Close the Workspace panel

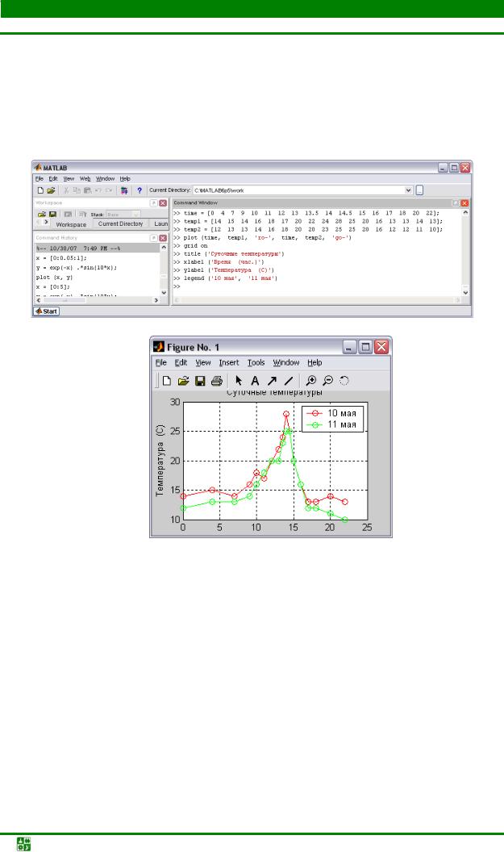coord(162,203)
